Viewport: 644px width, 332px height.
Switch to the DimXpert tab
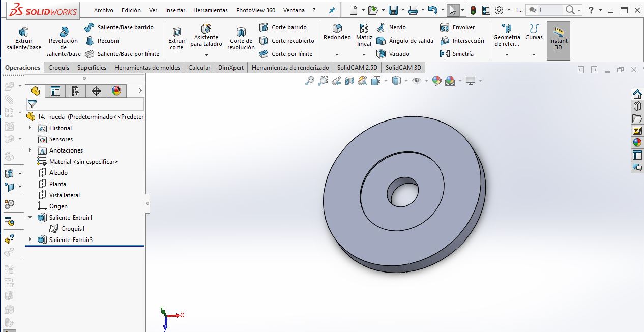(231, 67)
